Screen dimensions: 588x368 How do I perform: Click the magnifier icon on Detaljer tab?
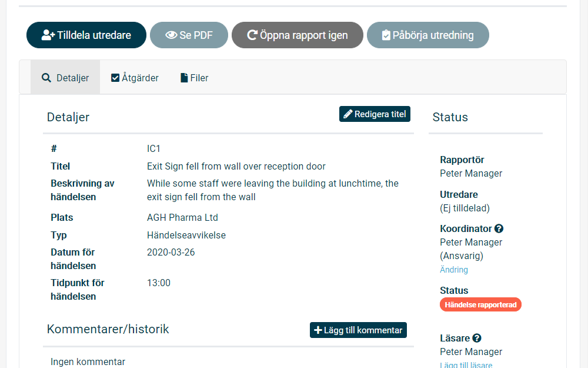pos(46,78)
